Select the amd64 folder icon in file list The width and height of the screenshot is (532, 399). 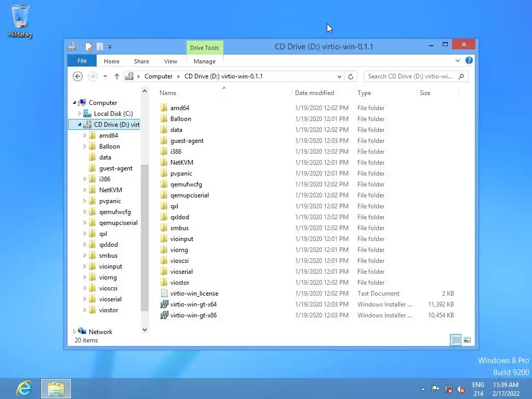(164, 108)
